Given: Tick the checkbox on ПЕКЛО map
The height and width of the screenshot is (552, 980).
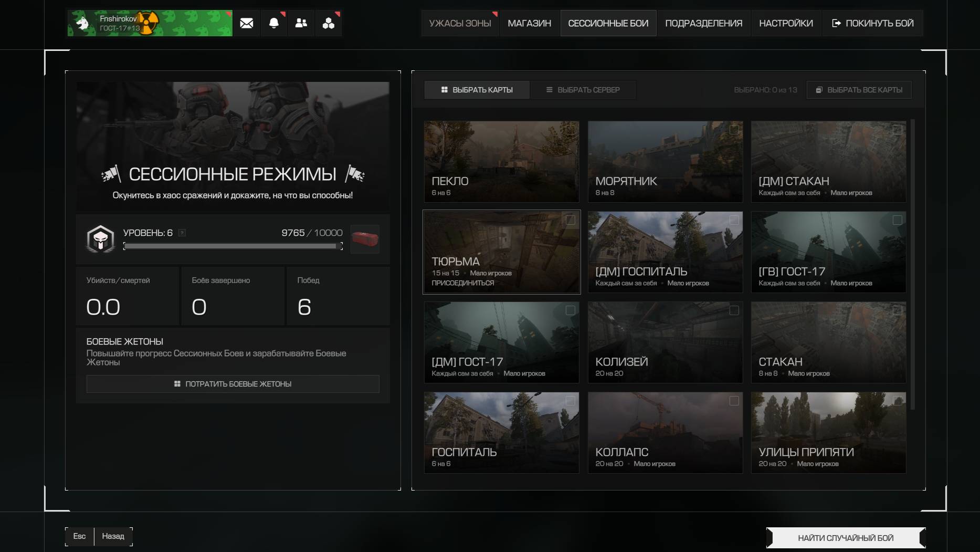Looking at the screenshot, I should (x=570, y=130).
